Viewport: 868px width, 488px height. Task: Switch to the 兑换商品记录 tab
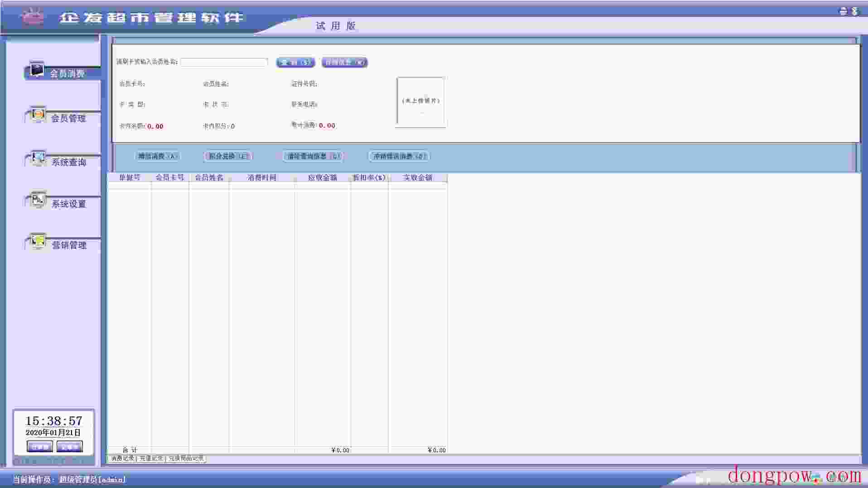pyautogui.click(x=186, y=458)
